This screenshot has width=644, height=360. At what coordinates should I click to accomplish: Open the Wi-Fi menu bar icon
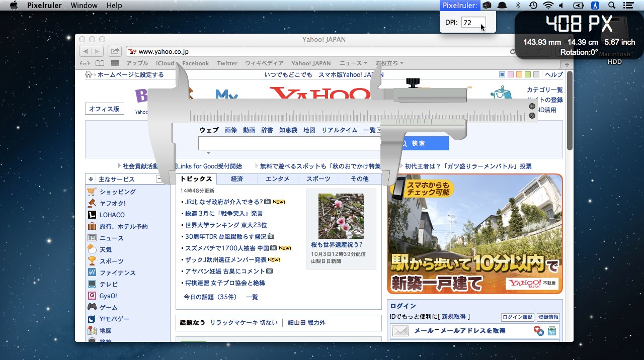tap(548, 6)
